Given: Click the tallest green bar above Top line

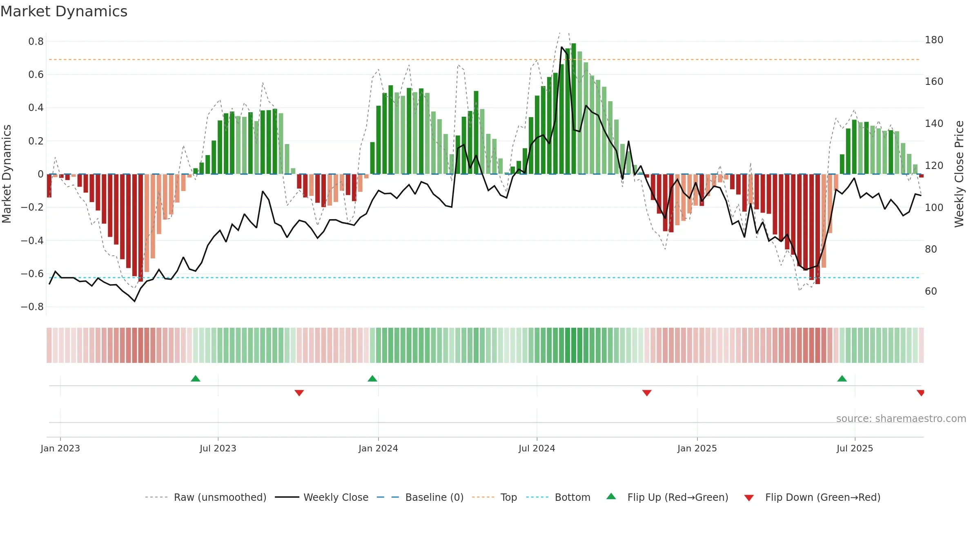Looking at the screenshot, I should pos(574,109).
